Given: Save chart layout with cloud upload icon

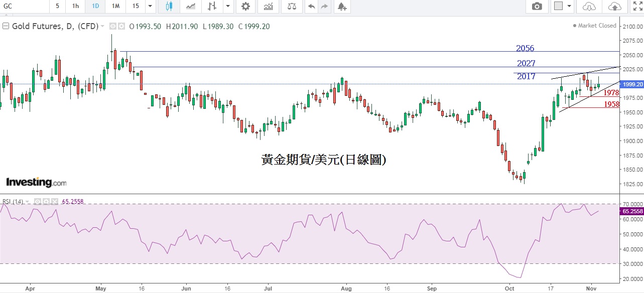Looking at the screenshot, I should tap(614, 7).
